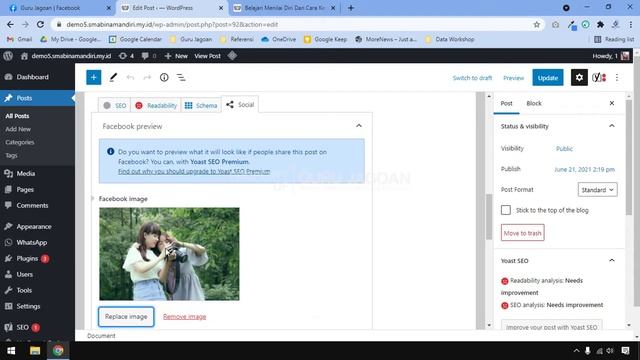Click the Redo arrow in editor toolbar
640x360 pixels.
click(147, 77)
